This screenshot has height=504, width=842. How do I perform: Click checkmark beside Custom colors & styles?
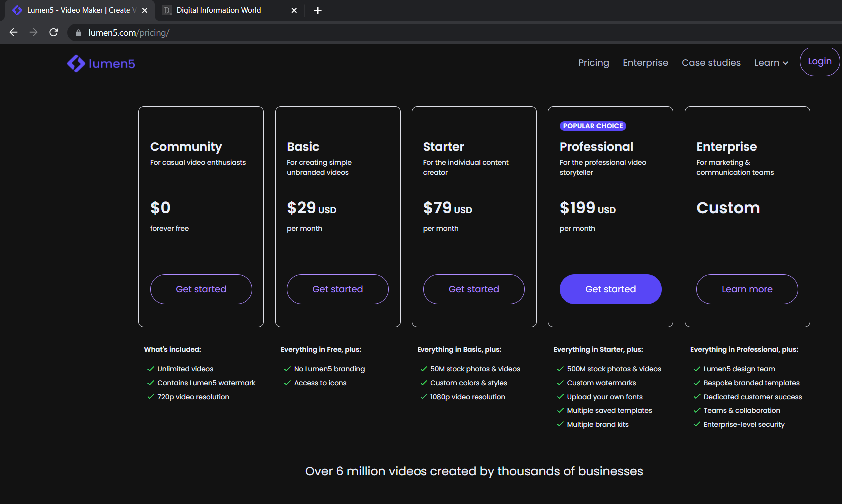tap(424, 383)
